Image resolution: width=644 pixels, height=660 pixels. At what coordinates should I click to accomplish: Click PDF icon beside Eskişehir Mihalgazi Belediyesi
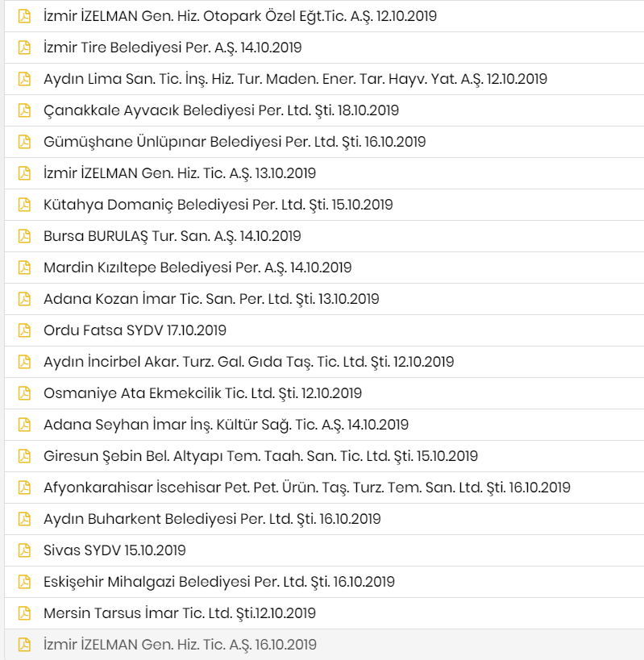[24, 582]
